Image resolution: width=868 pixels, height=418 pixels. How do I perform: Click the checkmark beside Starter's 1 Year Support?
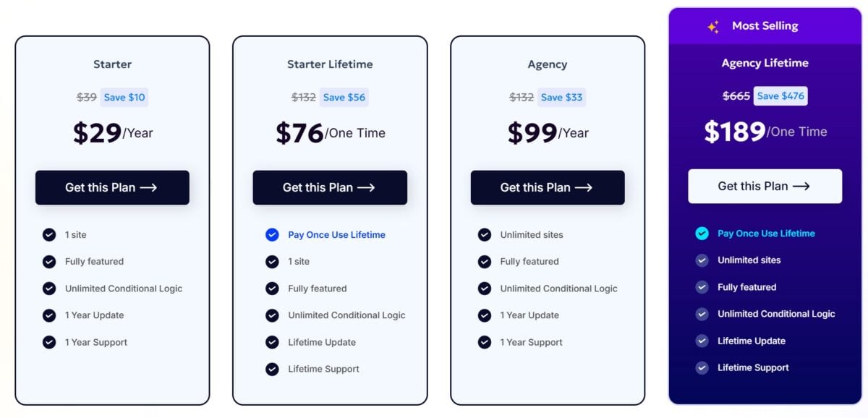click(49, 342)
